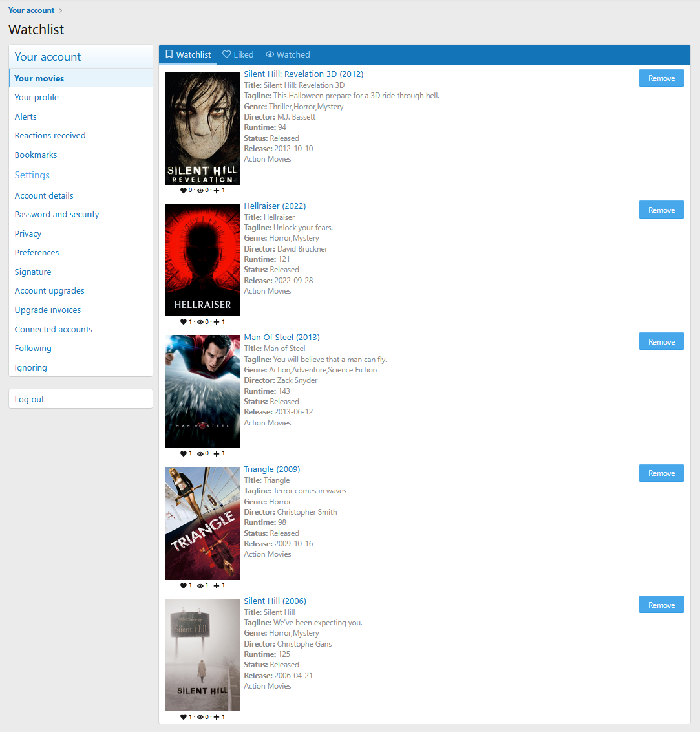Click heart icon under Silent Hill (2006) poster
Image resolution: width=700 pixels, height=732 pixels.
[184, 717]
